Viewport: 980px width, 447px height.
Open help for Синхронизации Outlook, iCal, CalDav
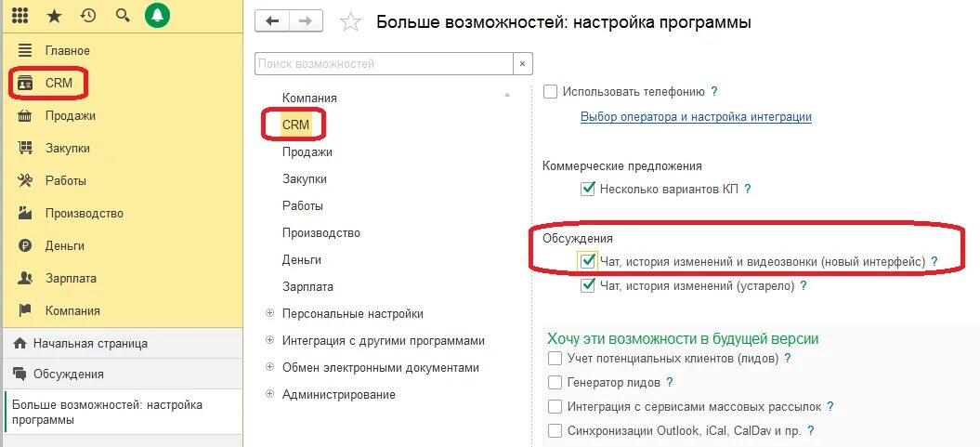[x=811, y=431]
